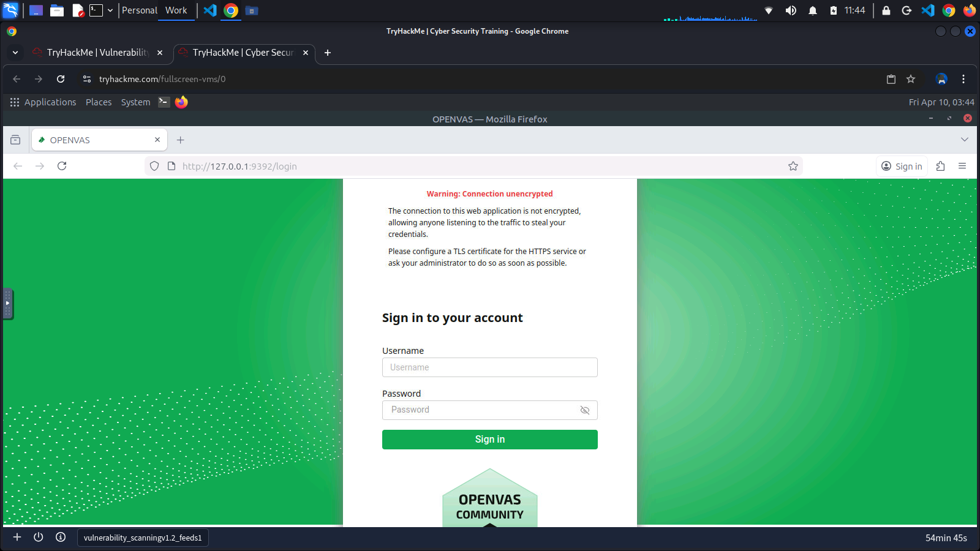Open the notifications bell in the system tray

pyautogui.click(x=813, y=10)
